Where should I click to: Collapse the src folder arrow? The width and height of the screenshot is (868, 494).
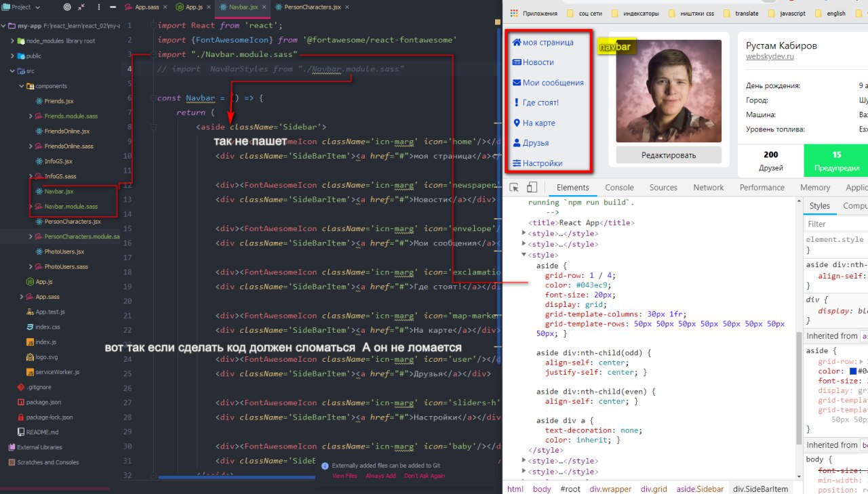pyautogui.click(x=13, y=71)
